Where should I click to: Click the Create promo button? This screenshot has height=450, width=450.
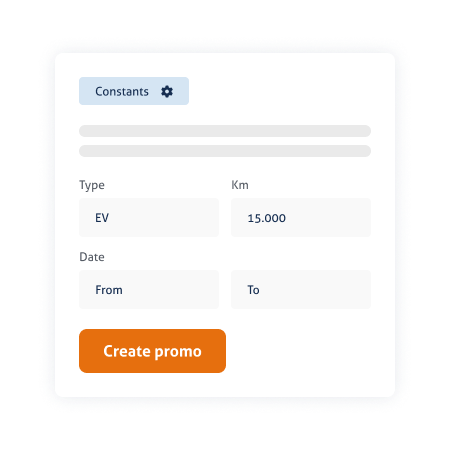coord(152,351)
